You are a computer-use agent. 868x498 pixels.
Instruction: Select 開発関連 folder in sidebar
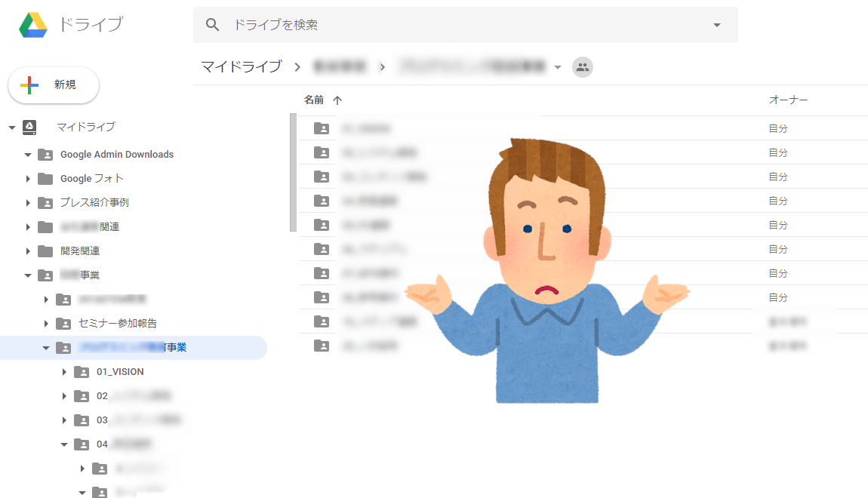tap(80, 251)
